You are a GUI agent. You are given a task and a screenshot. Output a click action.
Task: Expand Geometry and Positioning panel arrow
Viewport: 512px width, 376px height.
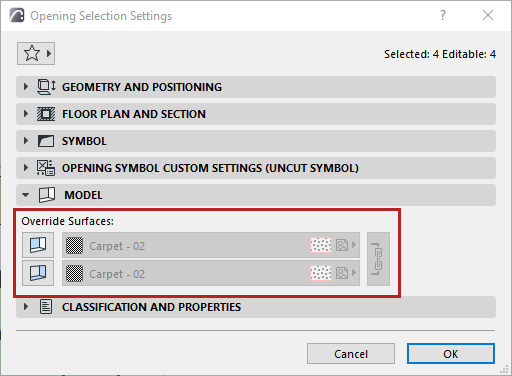coord(26,87)
